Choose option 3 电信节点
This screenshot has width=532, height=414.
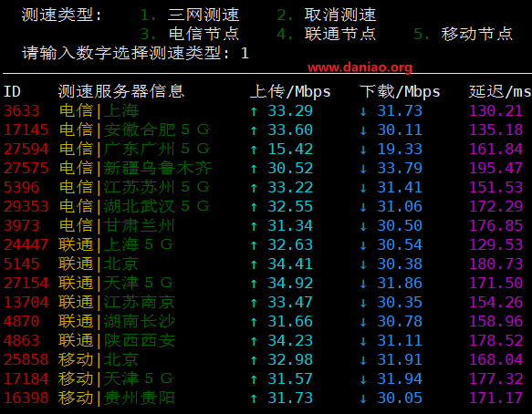point(190,34)
